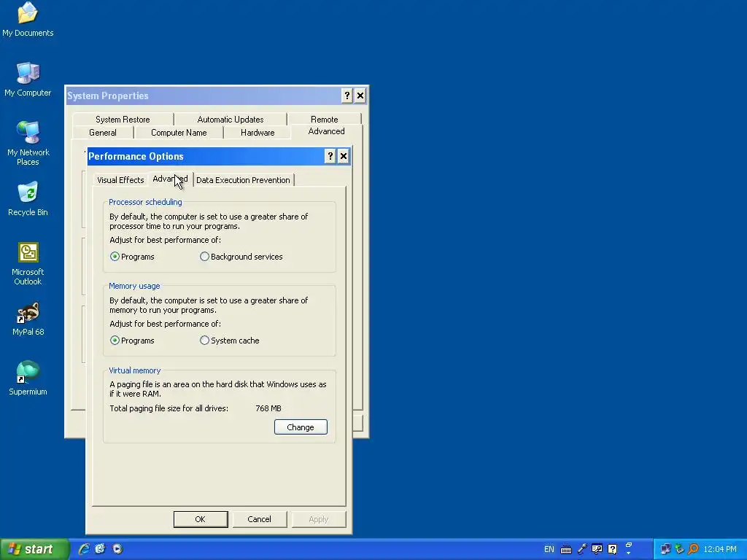Confirm Performance Options with OK

click(201, 519)
